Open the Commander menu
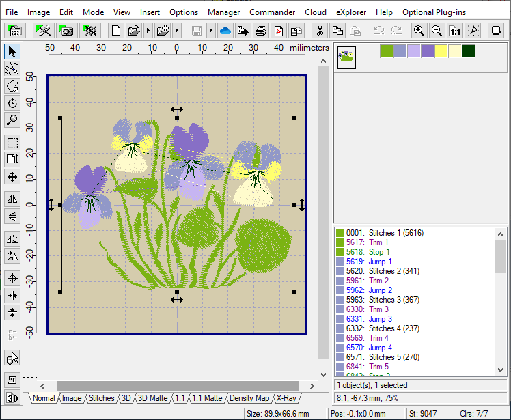 click(272, 12)
